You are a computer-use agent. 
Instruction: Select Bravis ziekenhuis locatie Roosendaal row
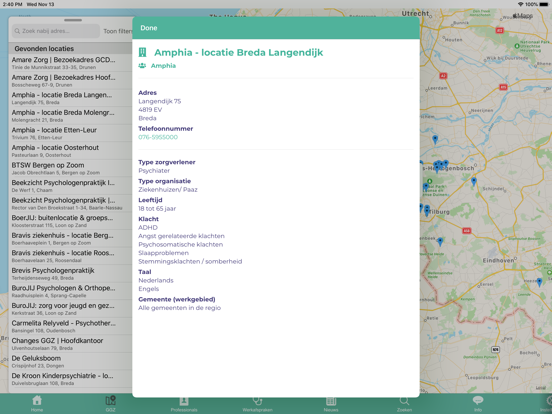(x=70, y=256)
